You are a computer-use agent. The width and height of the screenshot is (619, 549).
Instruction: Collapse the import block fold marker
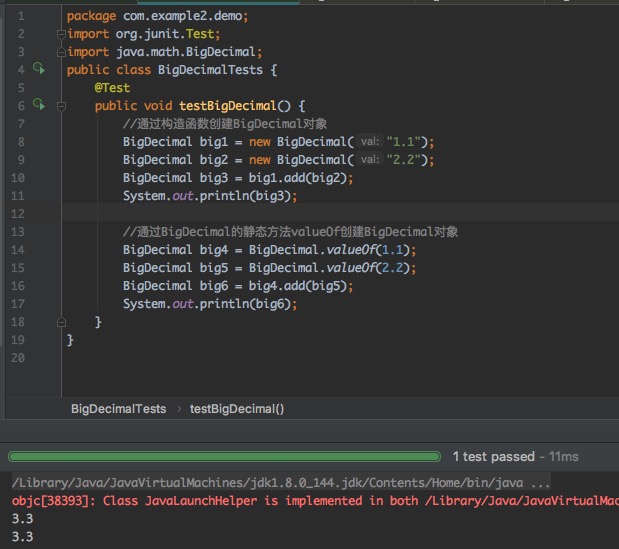[x=61, y=34]
